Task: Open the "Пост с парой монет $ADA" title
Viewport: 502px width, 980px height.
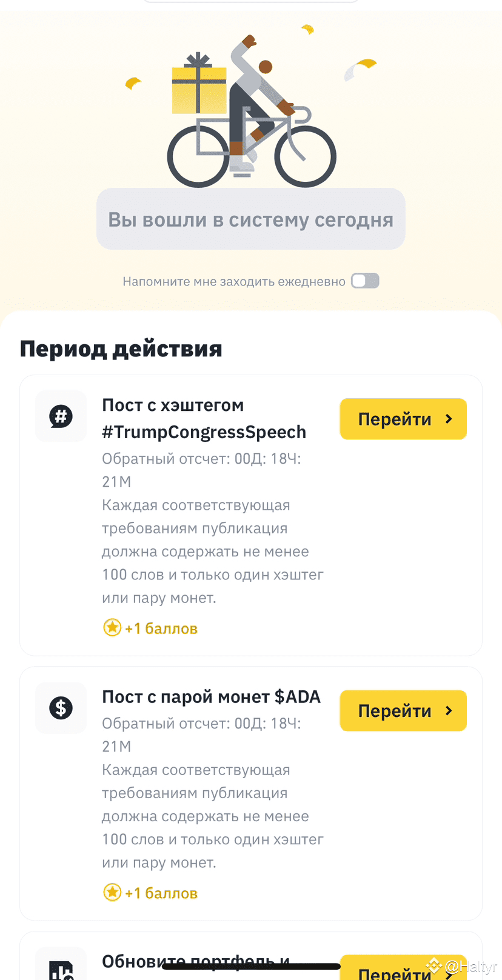Action: [211, 697]
